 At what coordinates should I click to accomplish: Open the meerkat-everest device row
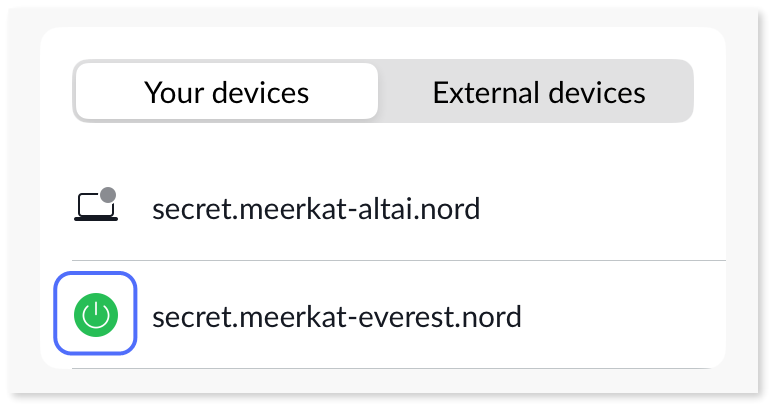pyautogui.click(x=400, y=318)
